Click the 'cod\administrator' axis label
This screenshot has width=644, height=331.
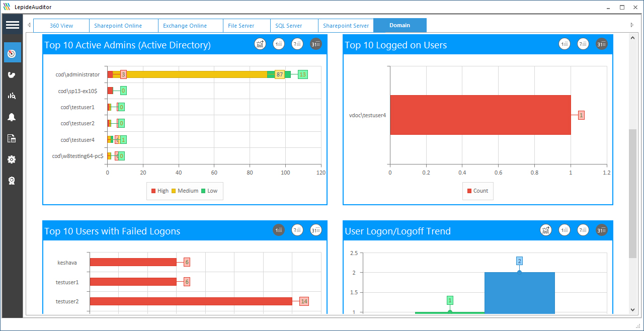tap(77, 74)
